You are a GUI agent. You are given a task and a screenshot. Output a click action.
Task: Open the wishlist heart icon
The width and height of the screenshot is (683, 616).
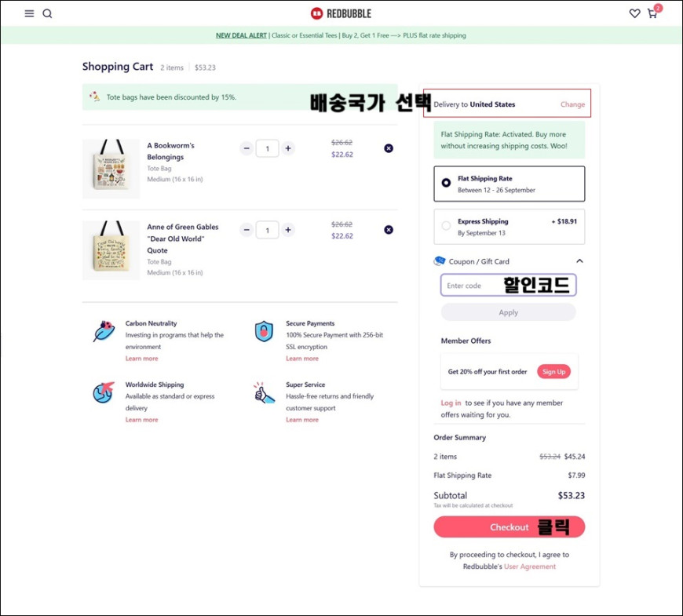click(634, 13)
